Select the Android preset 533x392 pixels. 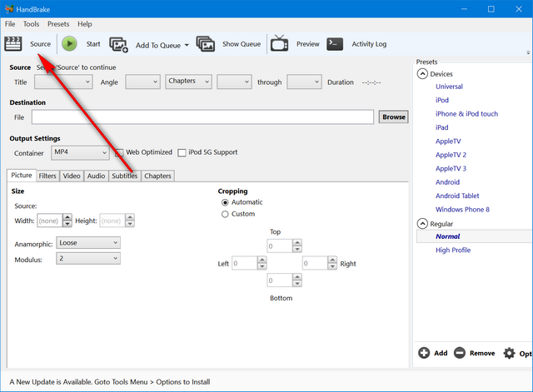point(447,182)
